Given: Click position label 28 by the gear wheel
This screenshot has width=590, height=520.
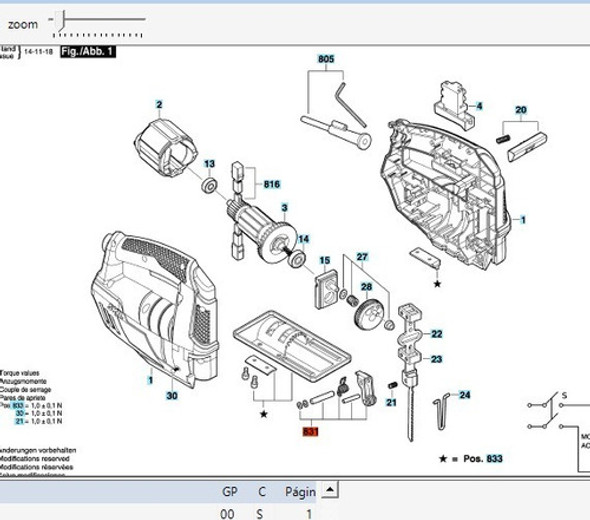Looking at the screenshot, I should (x=366, y=287).
